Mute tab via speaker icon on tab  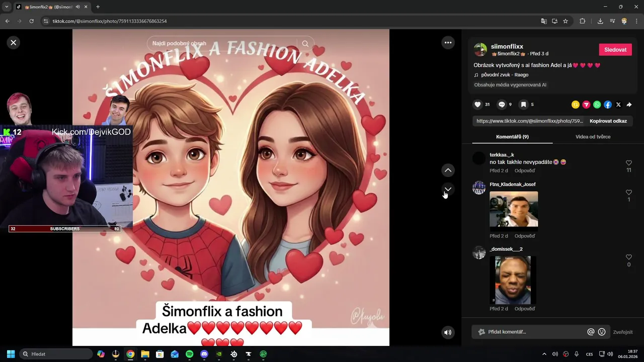(x=77, y=7)
